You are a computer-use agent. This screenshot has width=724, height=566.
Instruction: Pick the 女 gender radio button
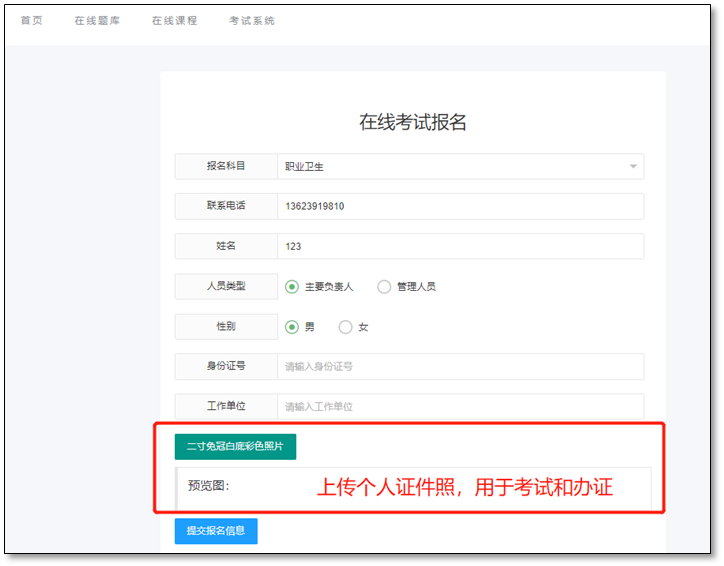(346, 327)
